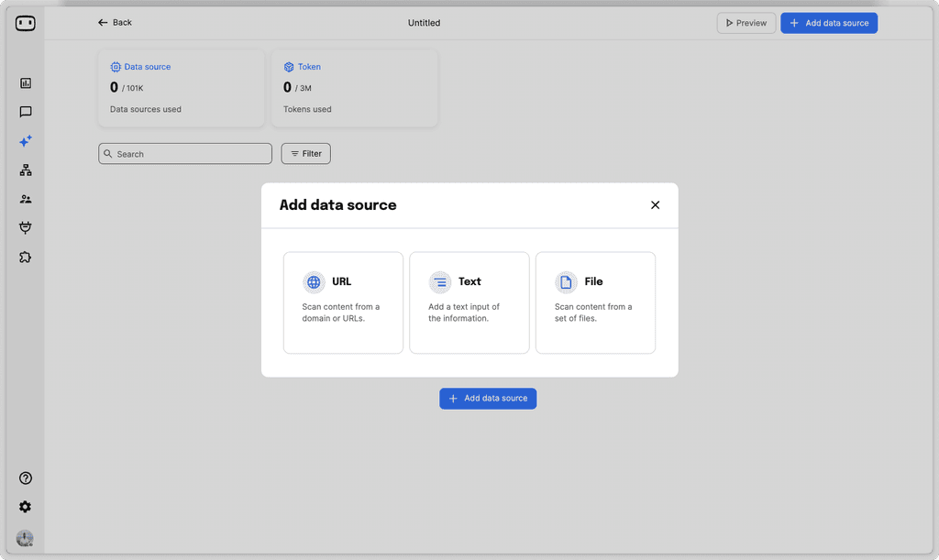Click the Preview button
This screenshot has height=560, width=939.
click(746, 22)
